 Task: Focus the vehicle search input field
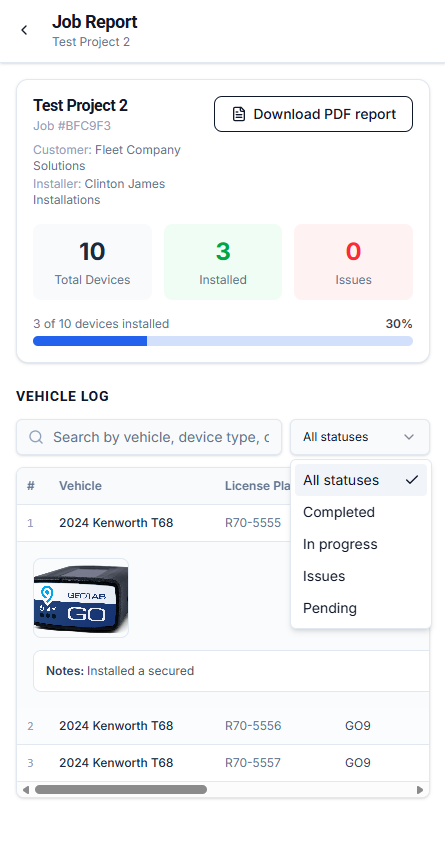(149, 437)
